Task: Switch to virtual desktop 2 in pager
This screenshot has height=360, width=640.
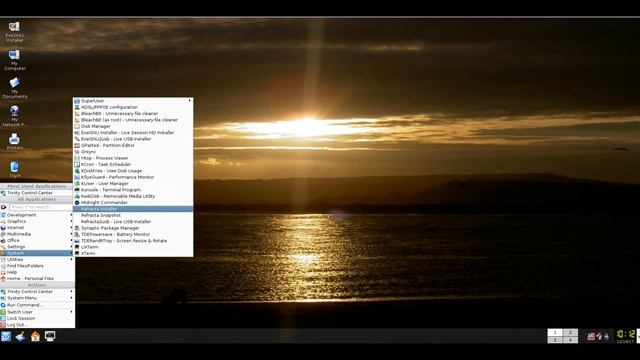Action: [x=570, y=332]
